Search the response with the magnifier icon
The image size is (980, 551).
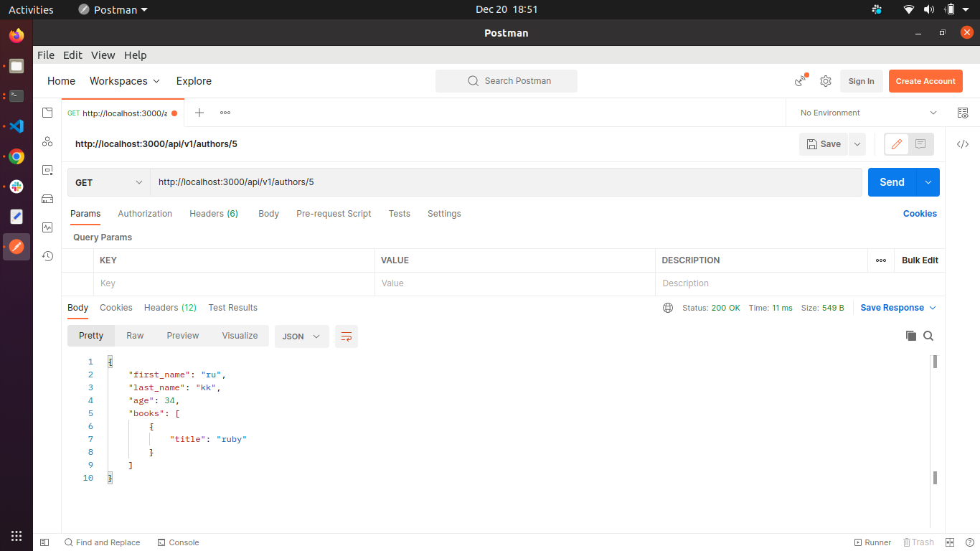pyautogui.click(x=928, y=336)
